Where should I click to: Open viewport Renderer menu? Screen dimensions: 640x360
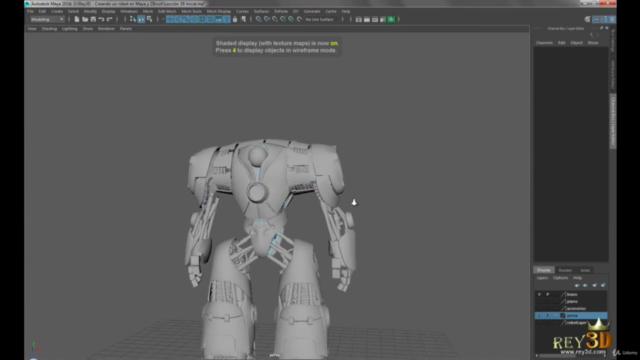point(106,29)
